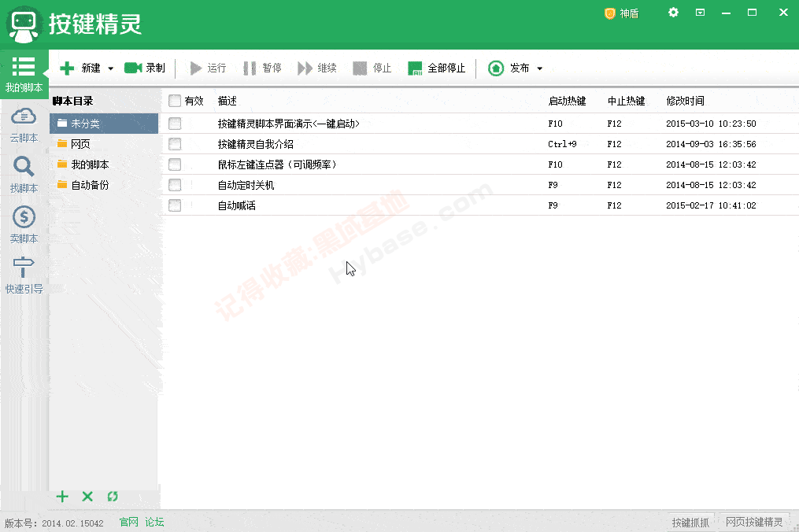Image resolution: width=799 pixels, height=532 pixels.
Task: Delete folder with the X icon
Action: point(87,497)
